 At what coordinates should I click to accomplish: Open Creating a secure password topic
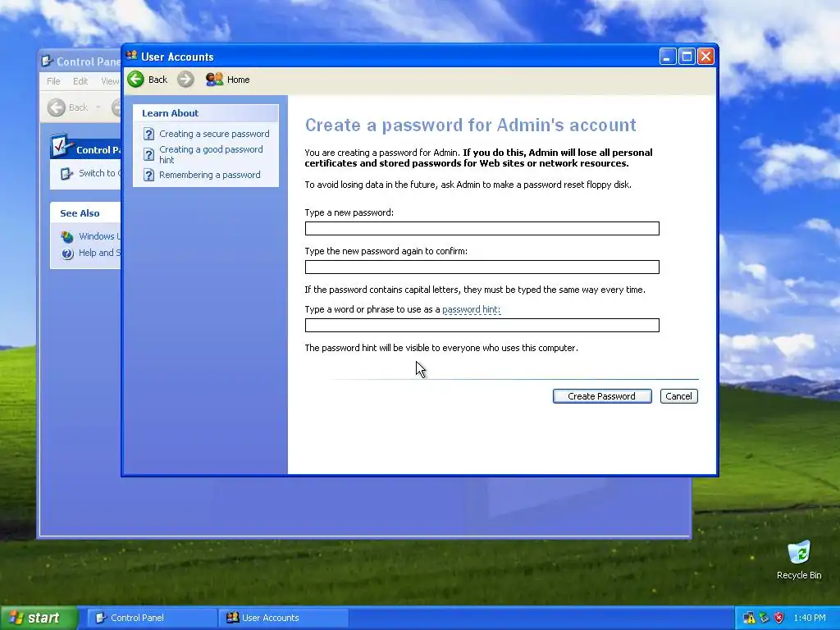pos(214,134)
